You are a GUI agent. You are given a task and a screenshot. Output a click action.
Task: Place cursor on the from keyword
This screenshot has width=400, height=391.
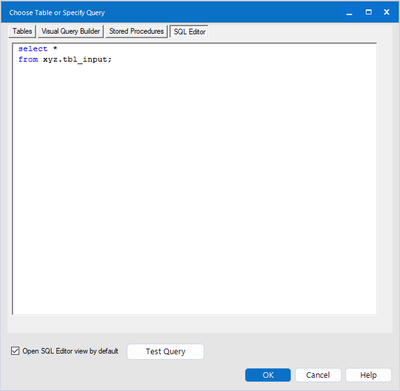28,59
